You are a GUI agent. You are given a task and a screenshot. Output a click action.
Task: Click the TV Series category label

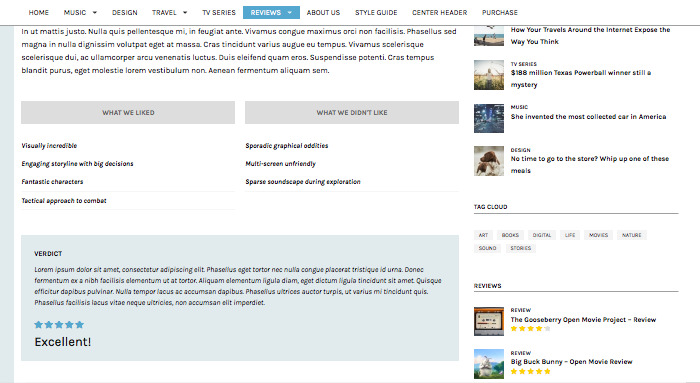(x=524, y=64)
